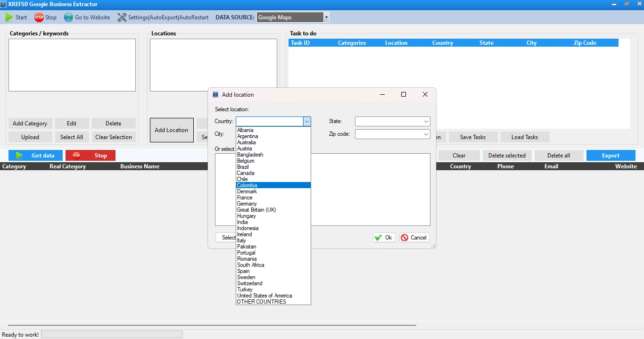Select Albania from country list
644x339 pixels.
273,130
